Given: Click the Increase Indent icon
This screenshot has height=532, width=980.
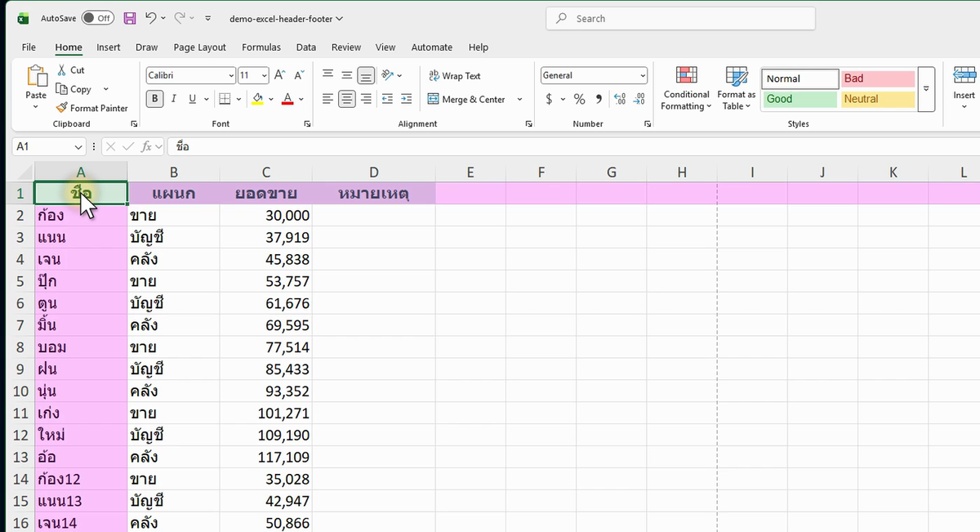Looking at the screenshot, I should [407, 99].
